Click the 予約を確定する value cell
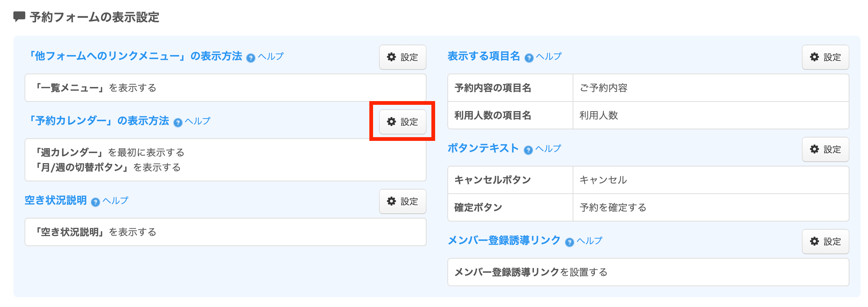Screen dimensions: 868x307 click(710, 207)
